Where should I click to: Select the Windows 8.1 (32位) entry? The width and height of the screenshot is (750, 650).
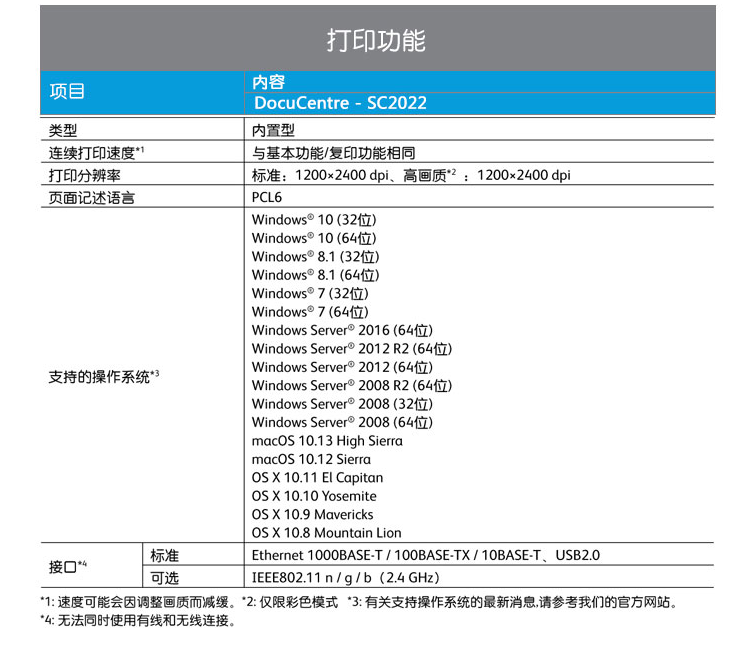[x=316, y=257]
